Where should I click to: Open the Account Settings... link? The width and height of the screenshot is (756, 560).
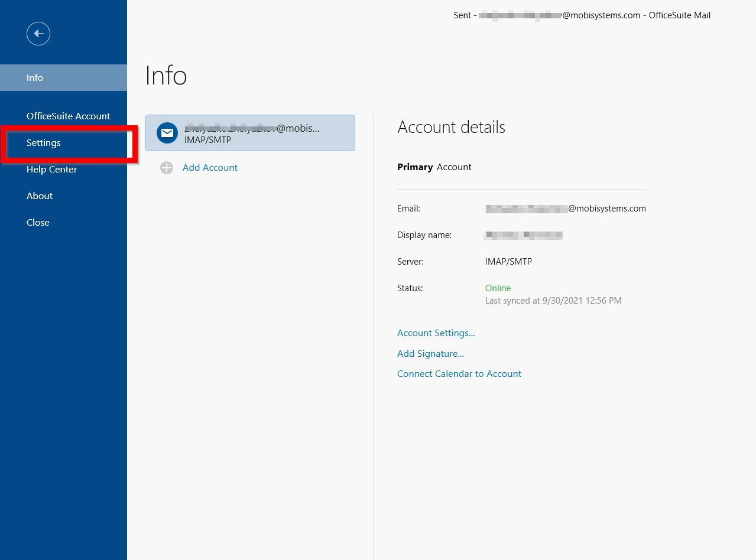[436, 333]
